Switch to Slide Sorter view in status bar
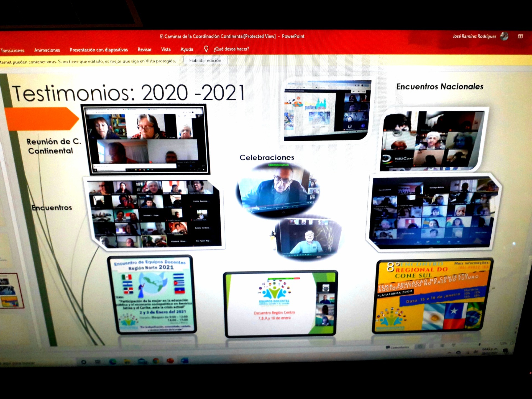 [431, 346]
